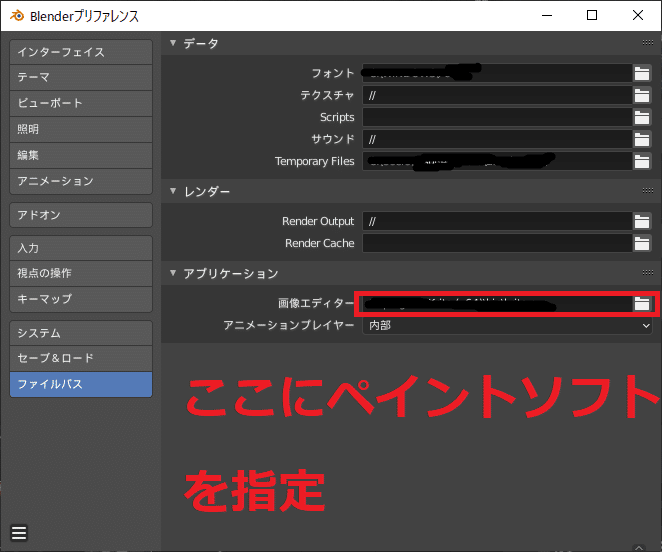The width and height of the screenshot is (662, 552).
Task: Open the 入力 tab
Action: pyautogui.click(x=81, y=248)
